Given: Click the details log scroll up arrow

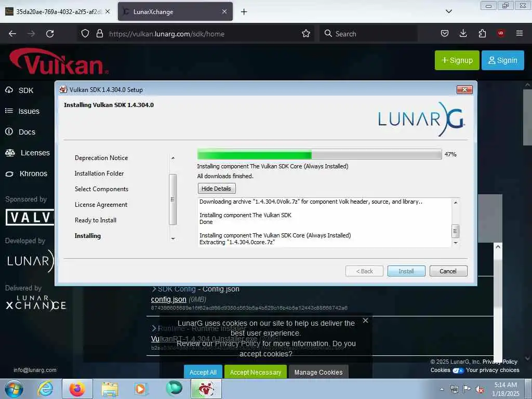Looking at the screenshot, I should coord(455,202).
